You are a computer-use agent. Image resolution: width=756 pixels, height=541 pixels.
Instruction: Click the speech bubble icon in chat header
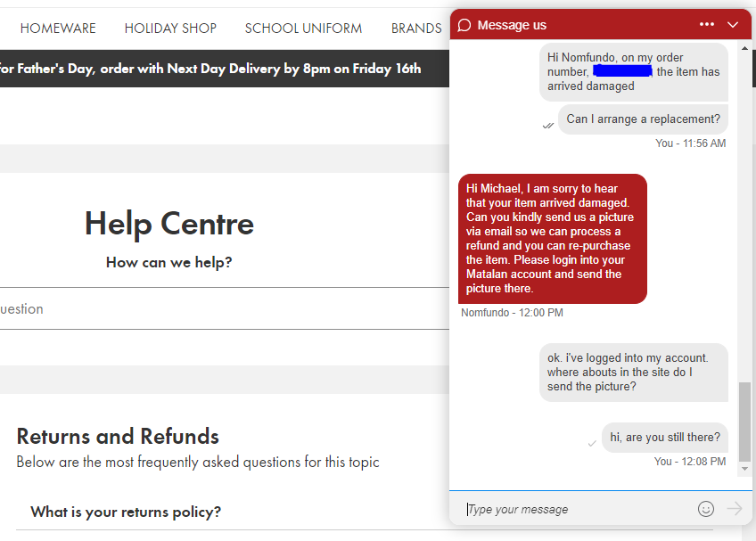click(464, 25)
